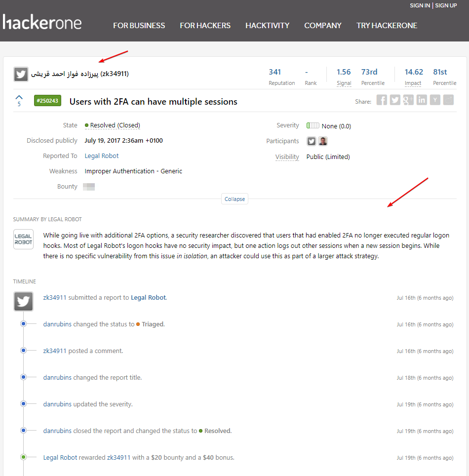Viewport: 469px width, 476px height.
Task: Click the disclosed date July 19, 2017
Action: point(123,141)
